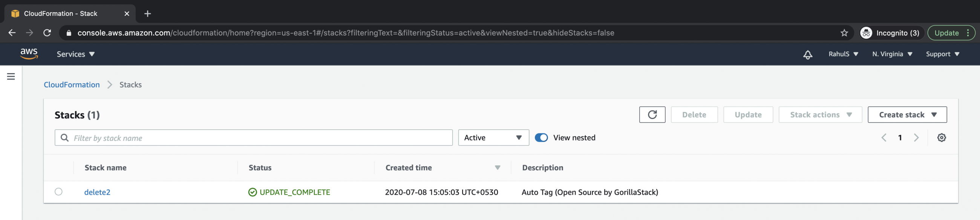
Task: Click the Description column header
Action: click(x=542, y=168)
